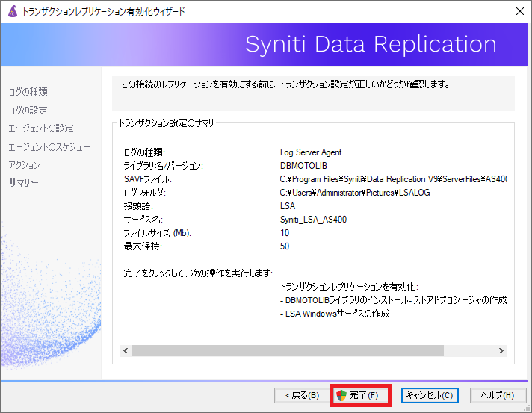Screen dimensions: 532x413
Task: Click the サービス名: label
Action: (143, 220)
